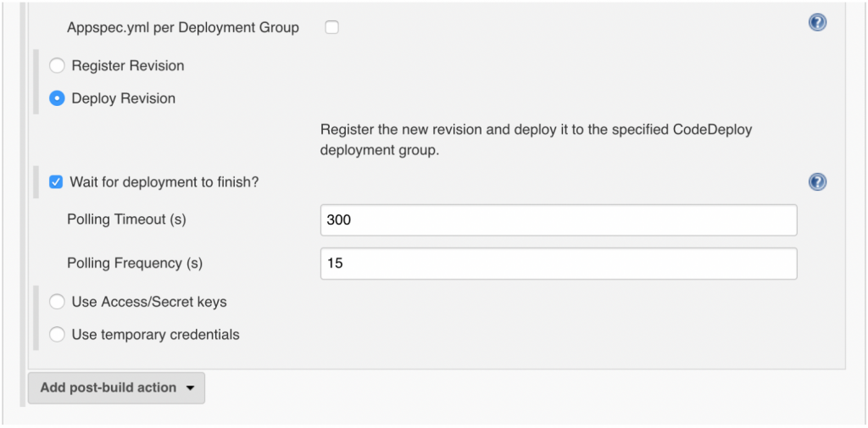Image resolution: width=868 pixels, height=428 pixels.
Task: Choose the Use Access/Secret keys radio button
Action: 57,302
